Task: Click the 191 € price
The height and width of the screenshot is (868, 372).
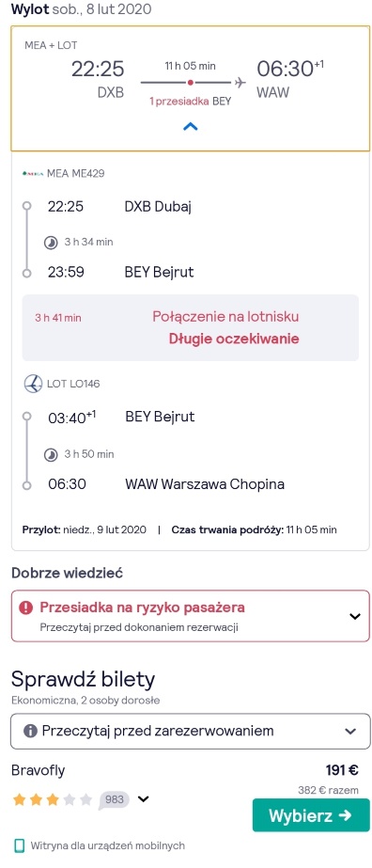Action: pyautogui.click(x=342, y=770)
